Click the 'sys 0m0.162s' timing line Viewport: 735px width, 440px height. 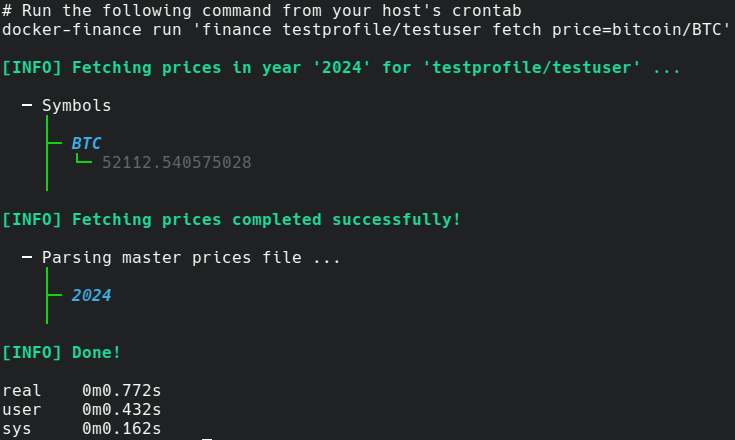pyautogui.click(x=81, y=428)
